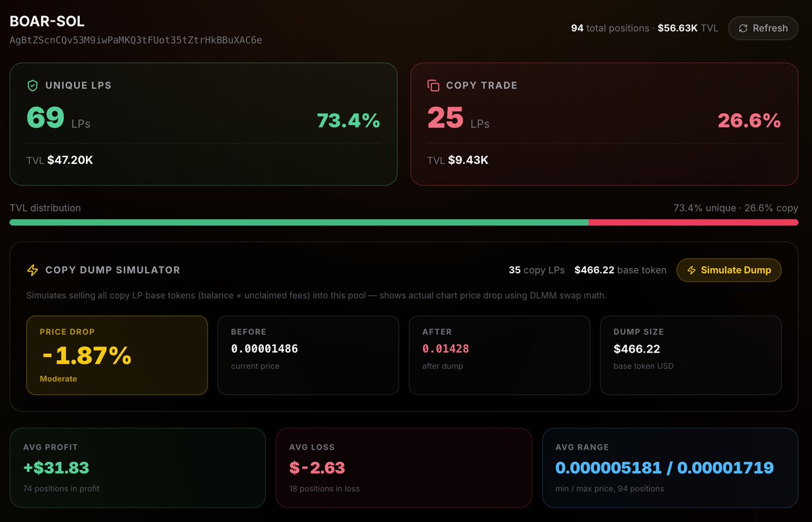The height and width of the screenshot is (522, 812).
Task: Click the pool address AgBtZScnCQv53M9iw...
Action: pyautogui.click(x=136, y=40)
